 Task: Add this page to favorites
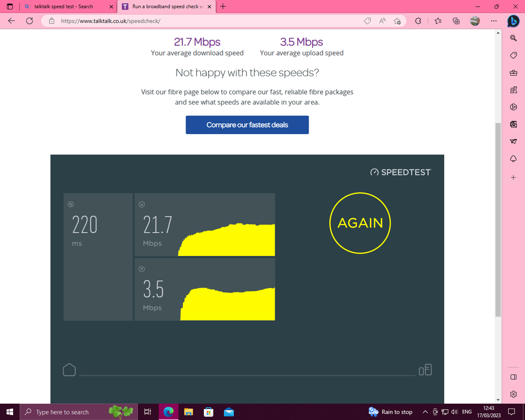tap(397, 21)
